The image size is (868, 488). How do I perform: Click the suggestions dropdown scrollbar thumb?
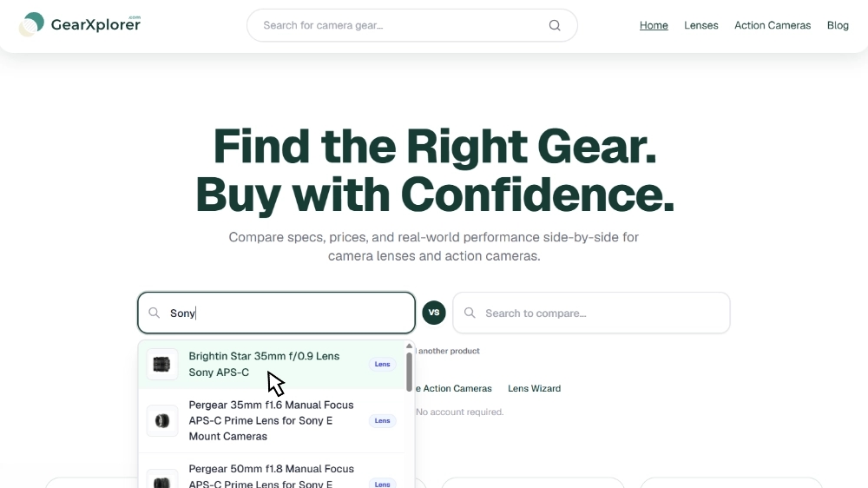[x=409, y=372]
